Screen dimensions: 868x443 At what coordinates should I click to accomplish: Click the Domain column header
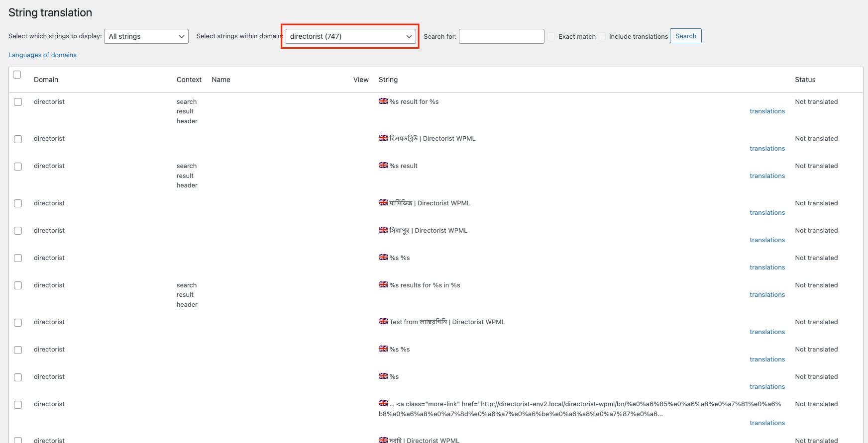click(x=46, y=80)
